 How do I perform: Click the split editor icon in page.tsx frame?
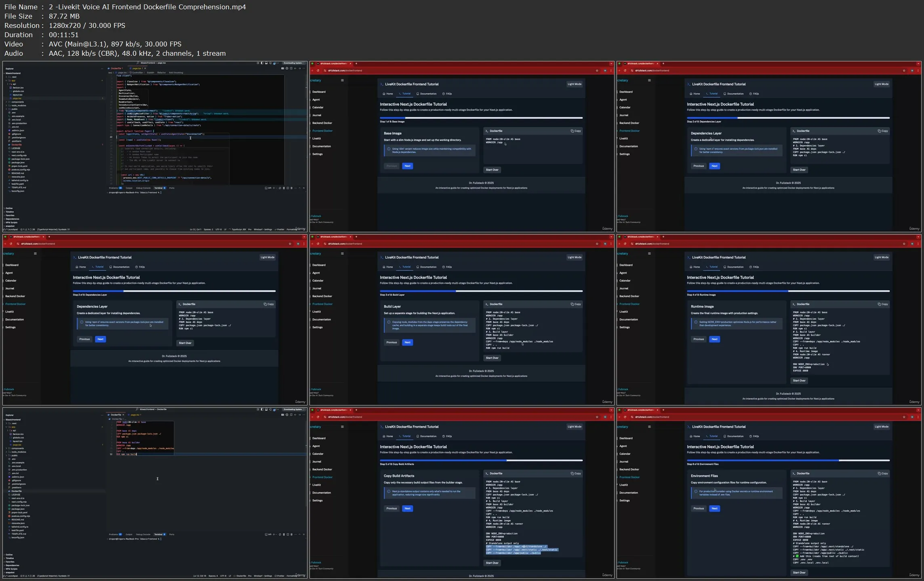click(x=291, y=68)
